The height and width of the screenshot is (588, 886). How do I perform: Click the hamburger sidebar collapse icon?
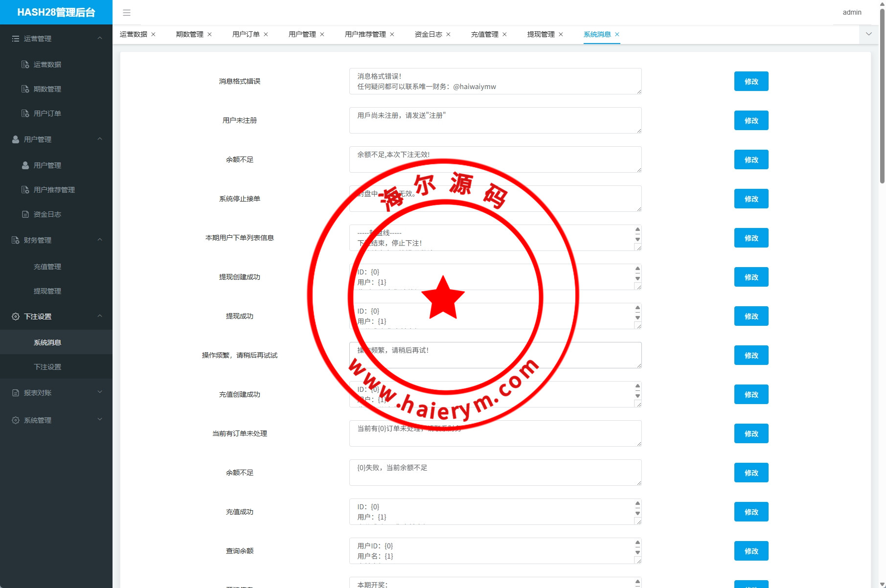click(x=127, y=13)
